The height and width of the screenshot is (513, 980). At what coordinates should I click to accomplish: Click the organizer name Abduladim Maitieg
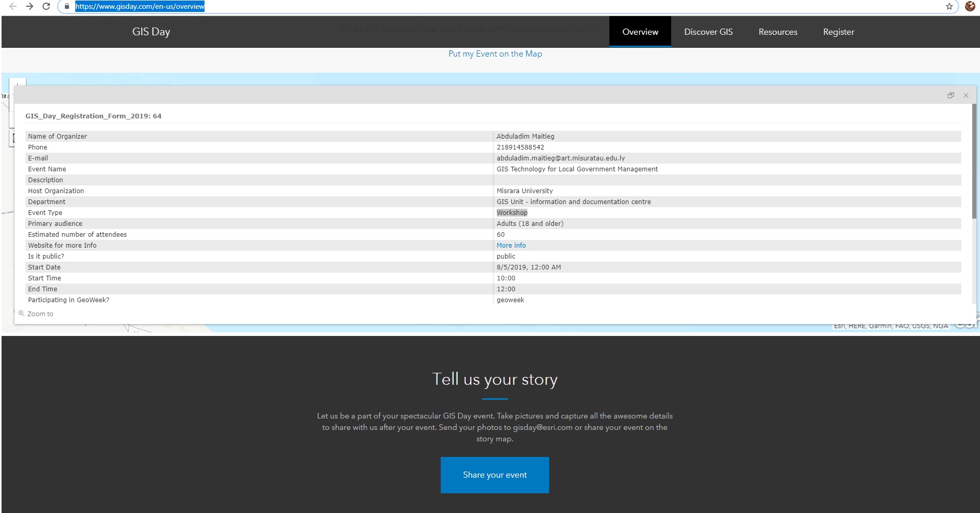click(525, 136)
